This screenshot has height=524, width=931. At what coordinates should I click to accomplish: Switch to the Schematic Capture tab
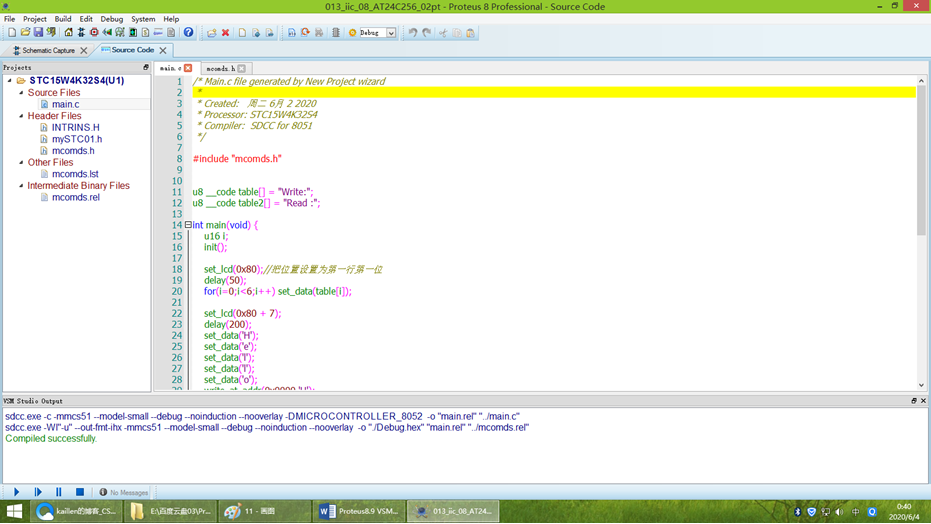click(x=48, y=50)
